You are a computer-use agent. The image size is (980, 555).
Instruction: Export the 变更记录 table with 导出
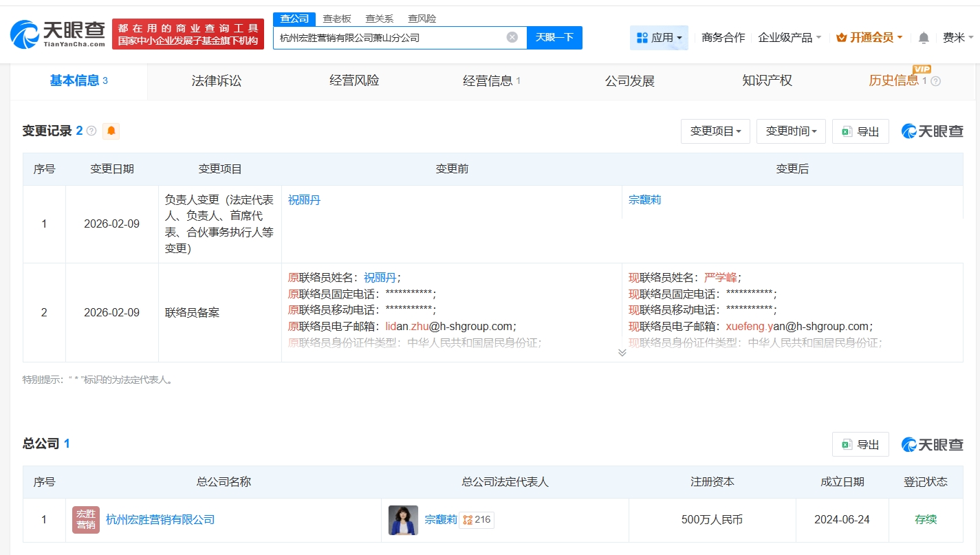point(860,131)
